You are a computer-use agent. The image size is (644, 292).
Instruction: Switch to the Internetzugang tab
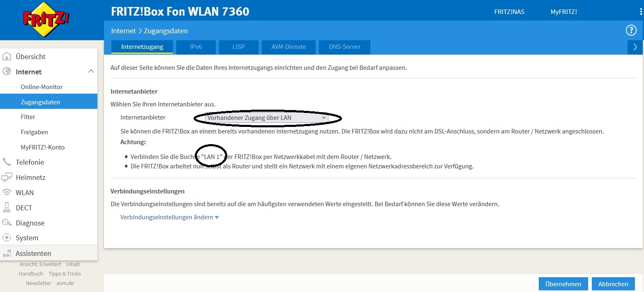(142, 47)
